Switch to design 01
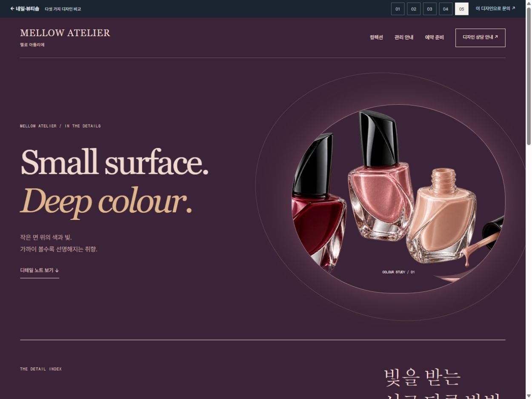The width and height of the screenshot is (532, 399). click(398, 9)
